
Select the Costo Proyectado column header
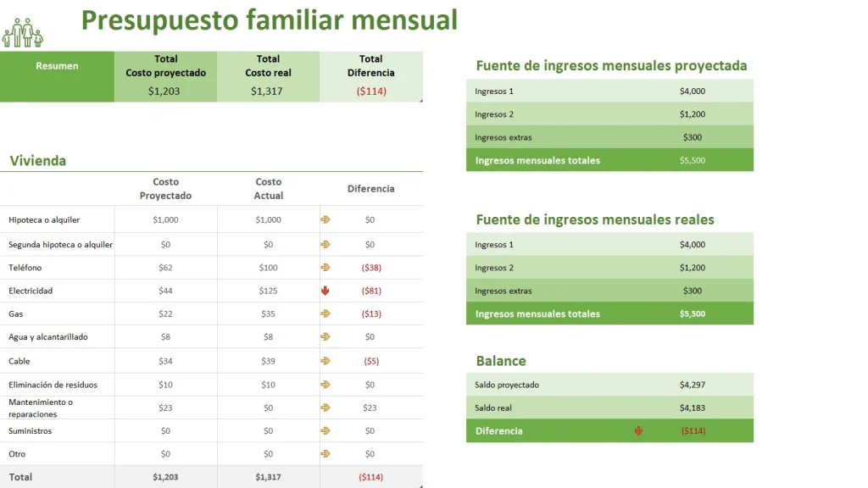(x=166, y=188)
